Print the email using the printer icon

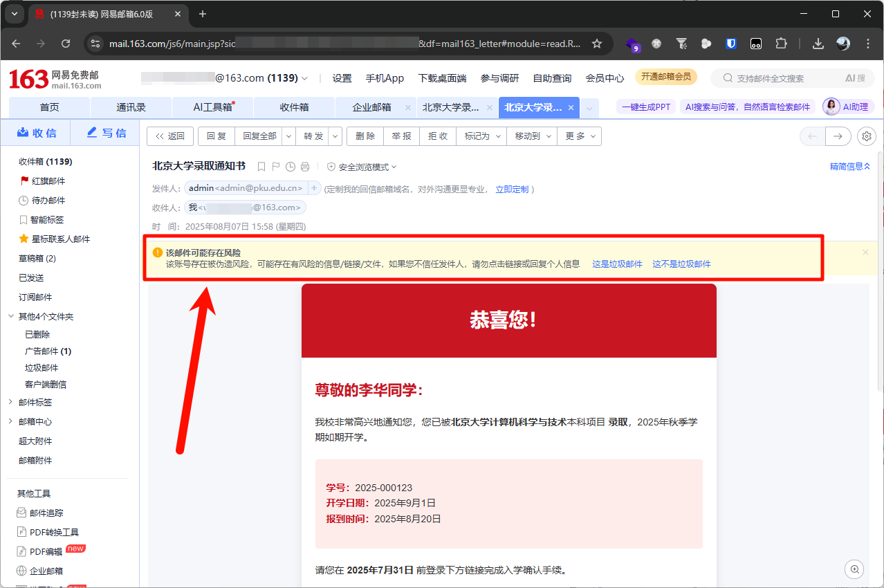pos(305,167)
